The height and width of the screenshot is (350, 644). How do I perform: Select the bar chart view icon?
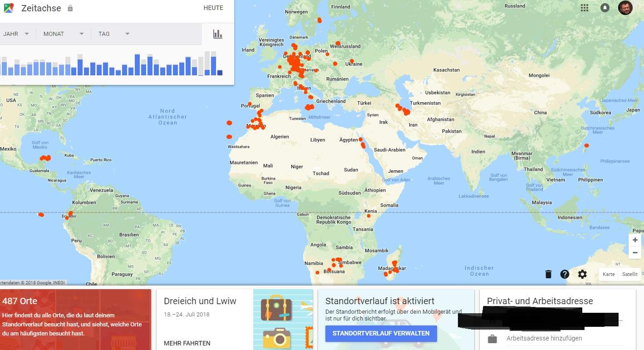tap(217, 34)
